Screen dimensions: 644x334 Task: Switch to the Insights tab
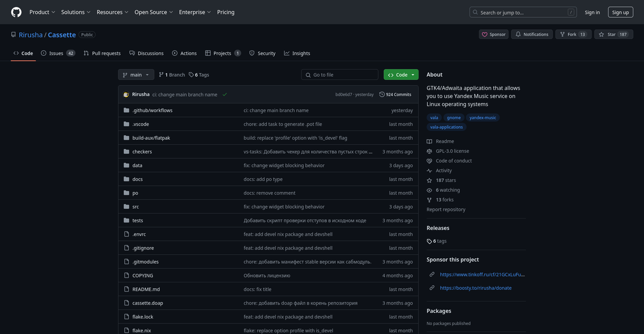coord(297,53)
